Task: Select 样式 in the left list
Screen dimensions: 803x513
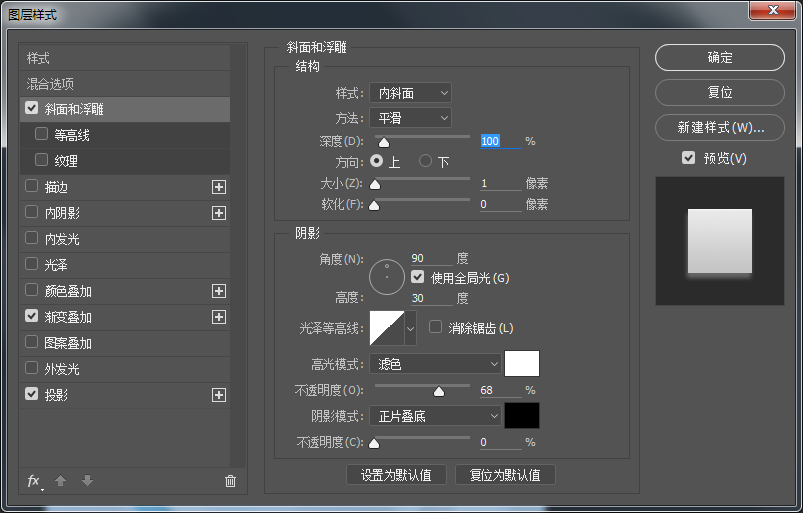Action: point(125,58)
